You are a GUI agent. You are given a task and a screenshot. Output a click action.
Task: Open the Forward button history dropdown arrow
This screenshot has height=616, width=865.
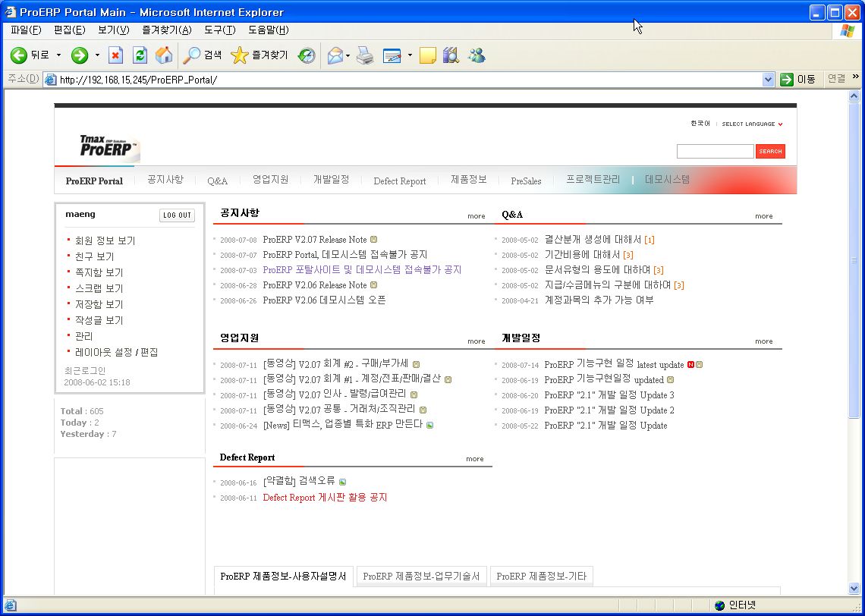(x=97, y=55)
